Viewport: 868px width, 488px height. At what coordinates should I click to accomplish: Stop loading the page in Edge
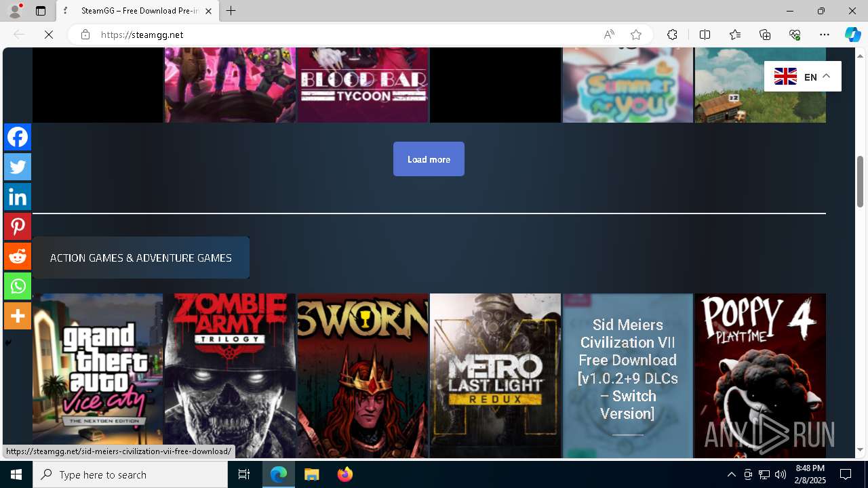coord(49,35)
